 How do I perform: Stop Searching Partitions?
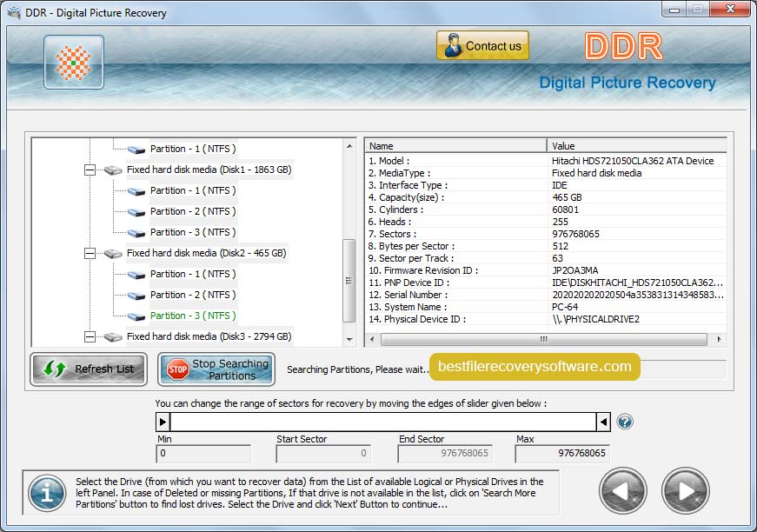[x=216, y=369]
